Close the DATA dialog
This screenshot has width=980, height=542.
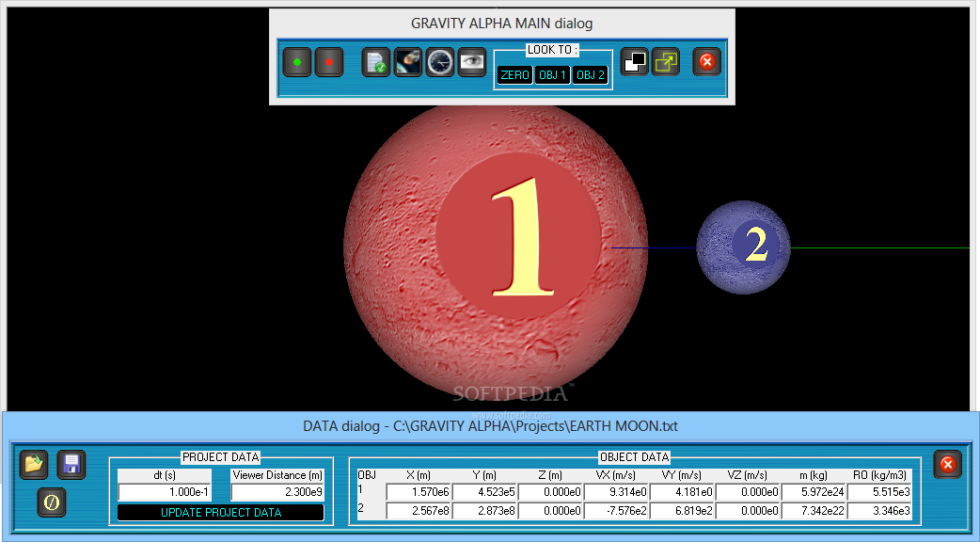[947, 465]
